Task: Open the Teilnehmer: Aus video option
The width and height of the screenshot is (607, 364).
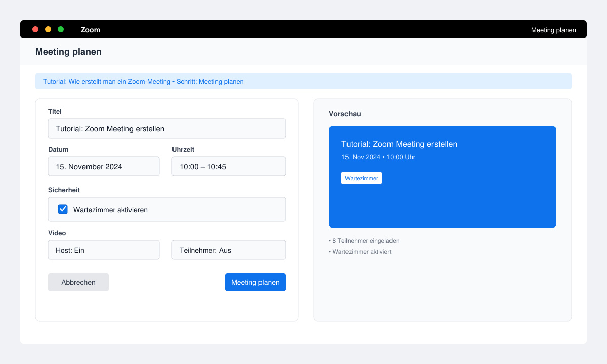Action: (229, 250)
